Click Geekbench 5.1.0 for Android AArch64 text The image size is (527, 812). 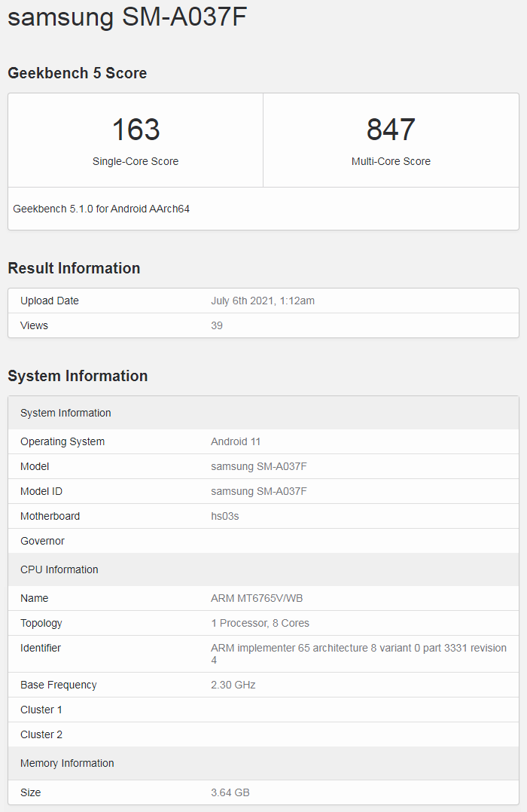[102, 209]
